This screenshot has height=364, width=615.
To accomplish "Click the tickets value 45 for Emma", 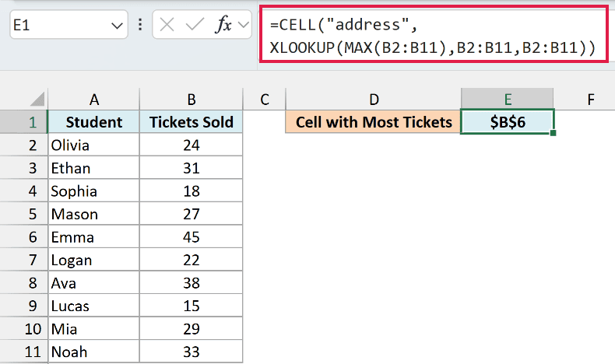I will pyautogui.click(x=191, y=237).
